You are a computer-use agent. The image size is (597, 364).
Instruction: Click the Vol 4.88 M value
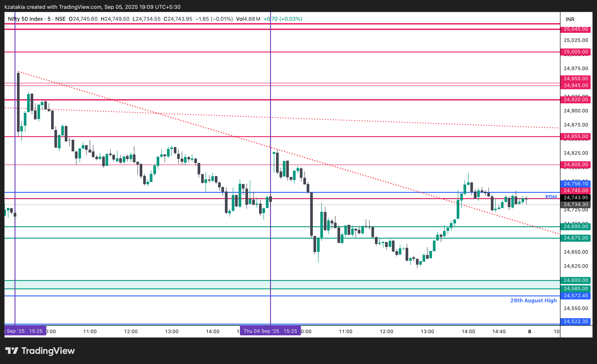click(248, 19)
